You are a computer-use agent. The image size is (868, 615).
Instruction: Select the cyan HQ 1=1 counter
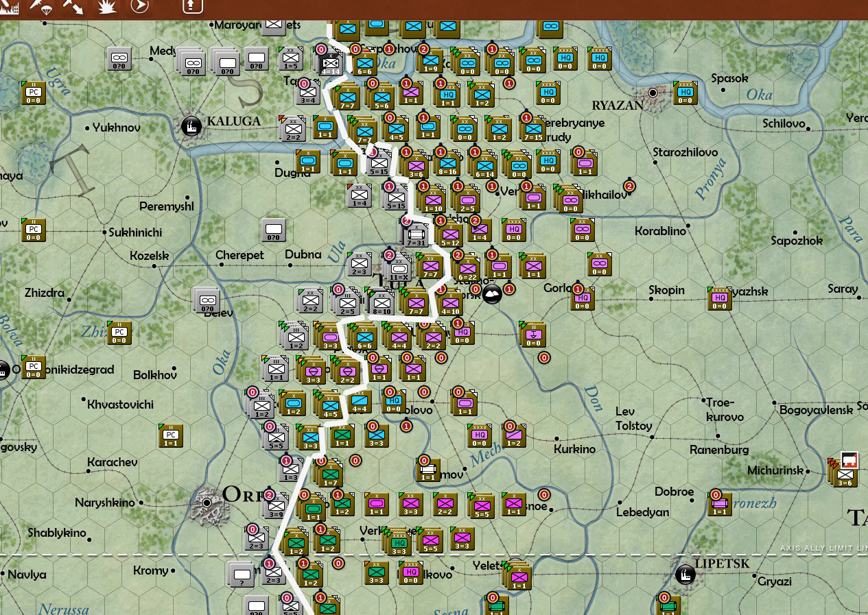(447, 95)
